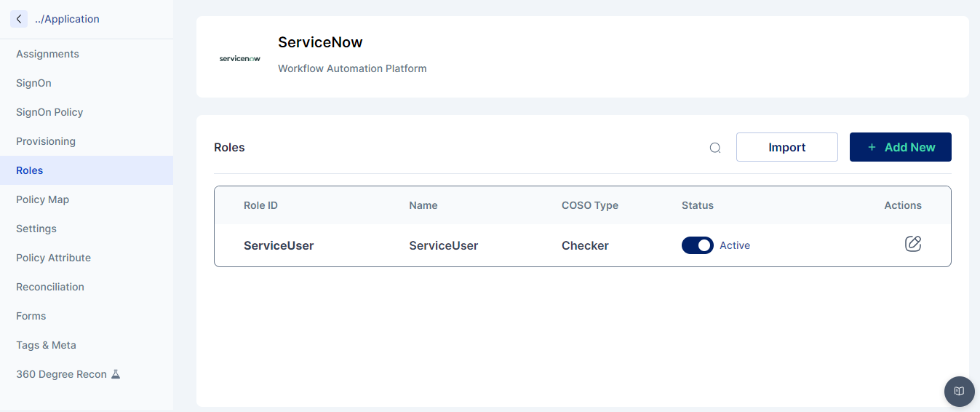980x412 pixels.
Task: Click the Add New role button
Action: (x=900, y=147)
